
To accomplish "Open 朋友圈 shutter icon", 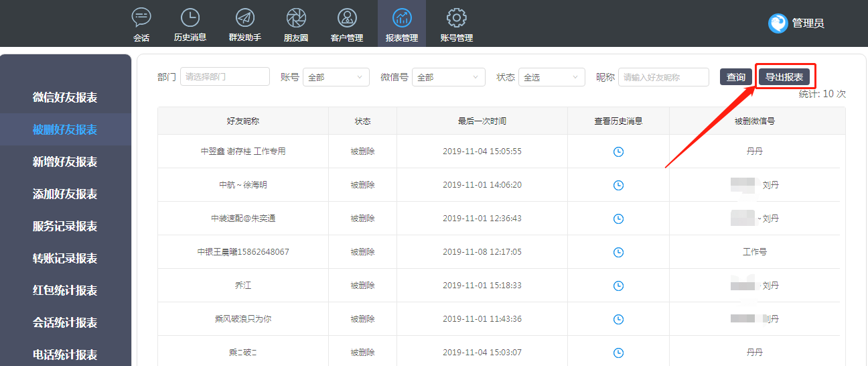I will [296, 17].
